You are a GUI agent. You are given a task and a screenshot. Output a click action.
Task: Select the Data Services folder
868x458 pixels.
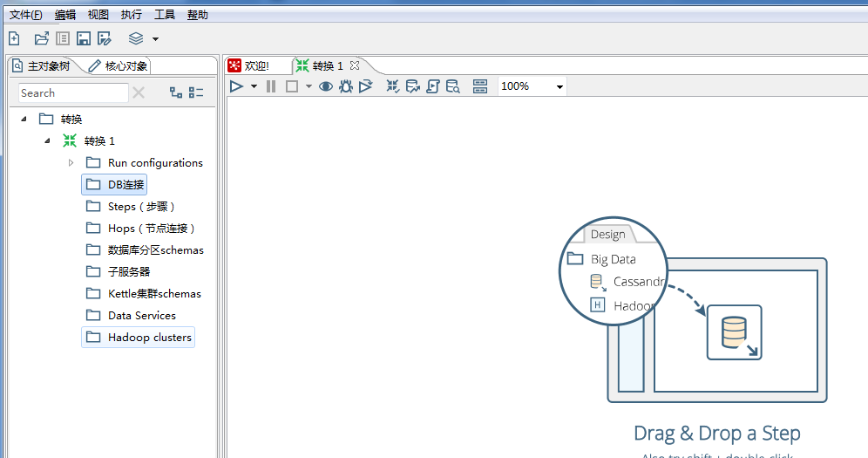point(132,315)
